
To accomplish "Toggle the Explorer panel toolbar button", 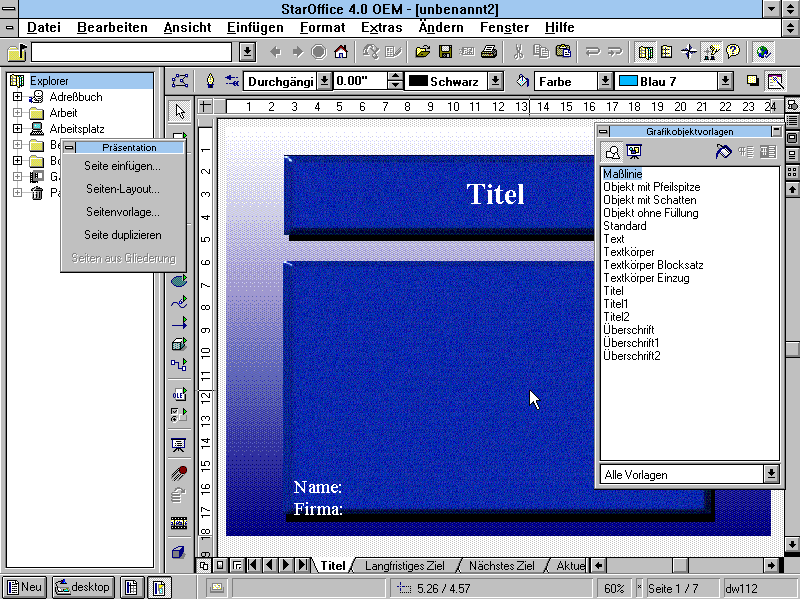I will [645, 52].
